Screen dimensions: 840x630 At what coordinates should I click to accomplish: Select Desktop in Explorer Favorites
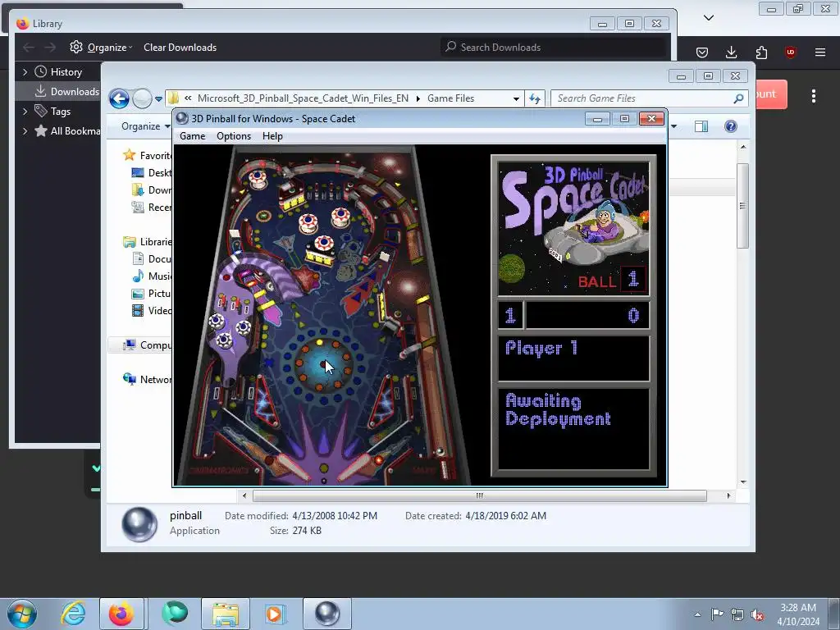coord(152,173)
